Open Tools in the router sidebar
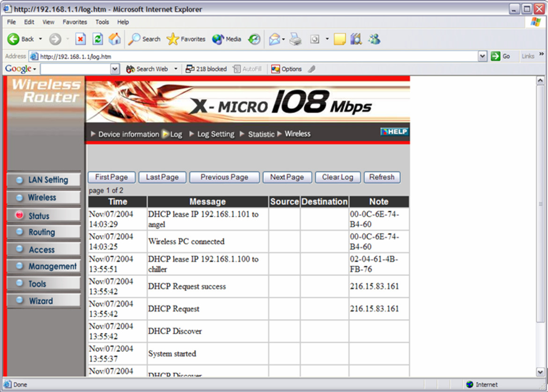548x392 pixels. pos(44,284)
